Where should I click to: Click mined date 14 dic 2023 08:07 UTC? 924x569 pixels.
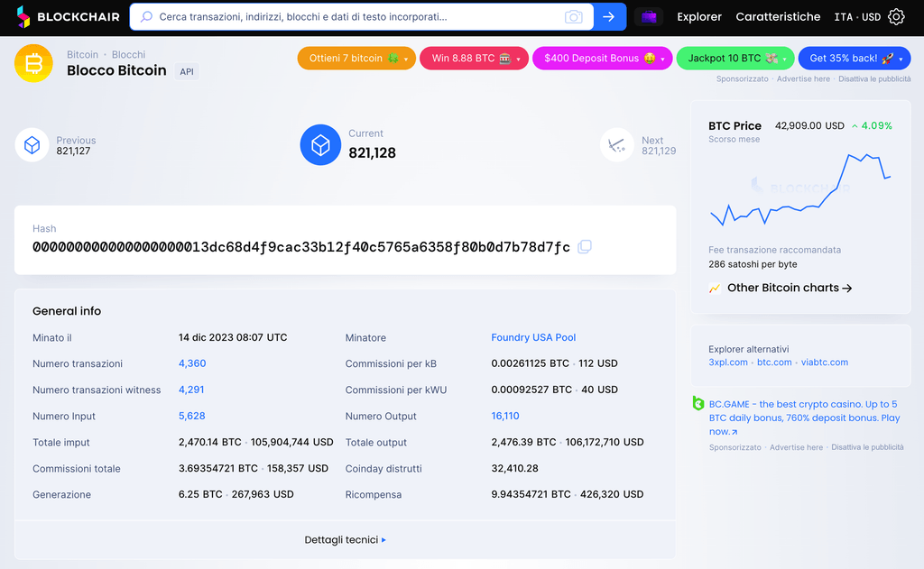click(x=233, y=337)
